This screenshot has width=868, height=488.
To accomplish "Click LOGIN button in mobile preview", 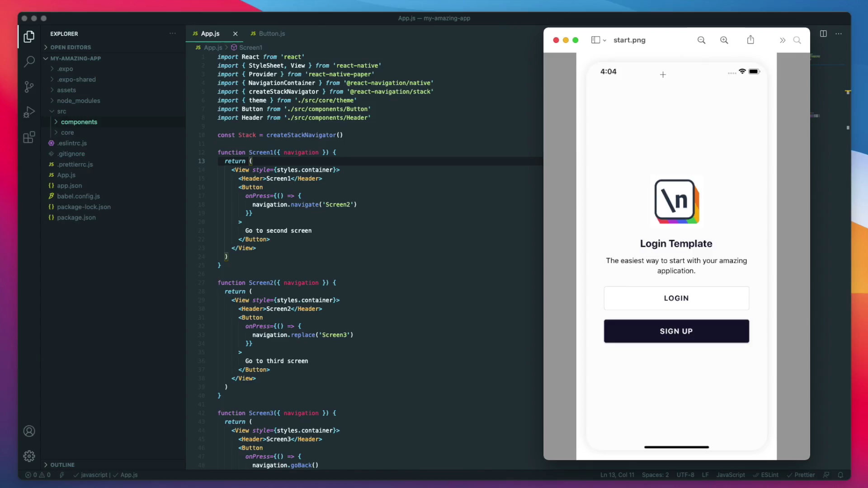I will 676,298.
